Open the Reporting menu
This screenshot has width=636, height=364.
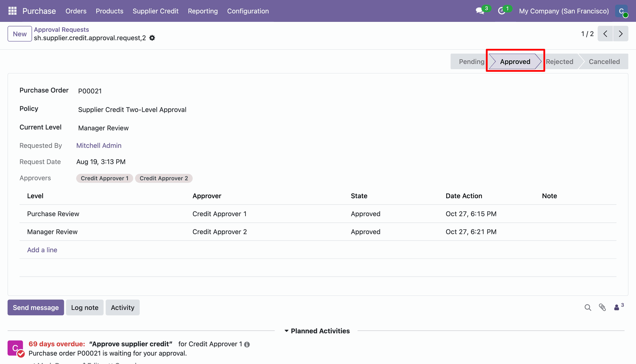203,11
